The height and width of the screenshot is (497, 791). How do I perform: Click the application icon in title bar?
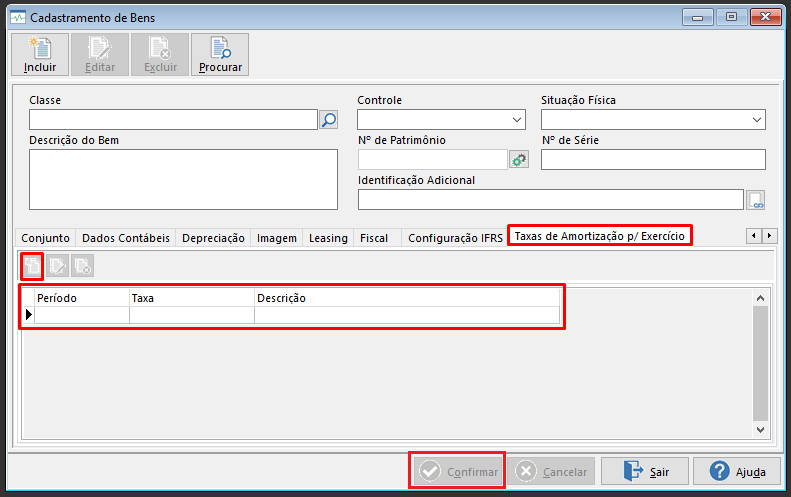pos(18,18)
